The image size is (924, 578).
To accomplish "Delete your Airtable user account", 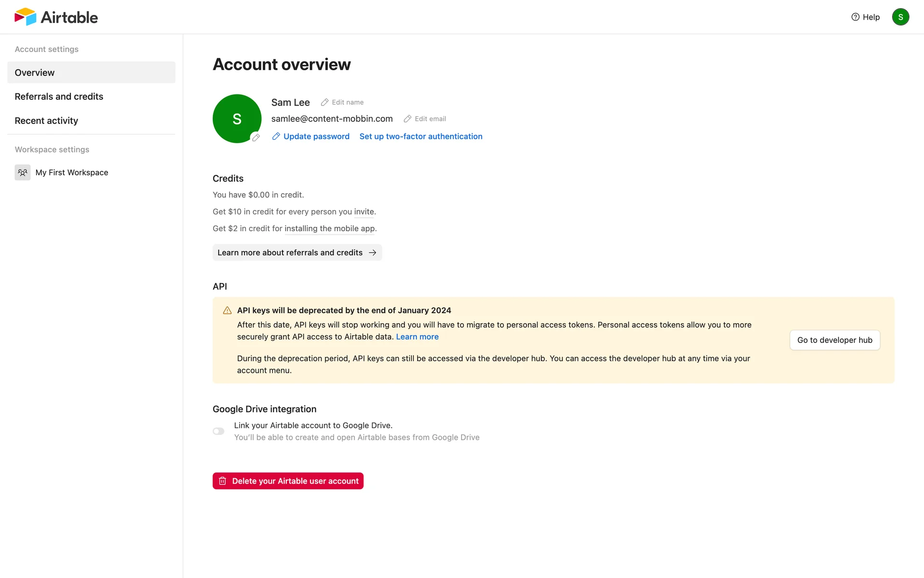I will [288, 481].
